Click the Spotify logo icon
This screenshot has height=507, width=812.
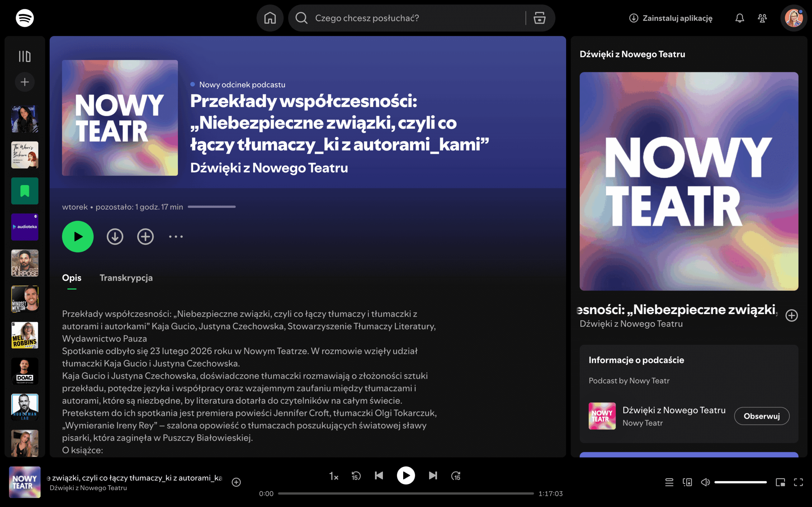(x=24, y=18)
